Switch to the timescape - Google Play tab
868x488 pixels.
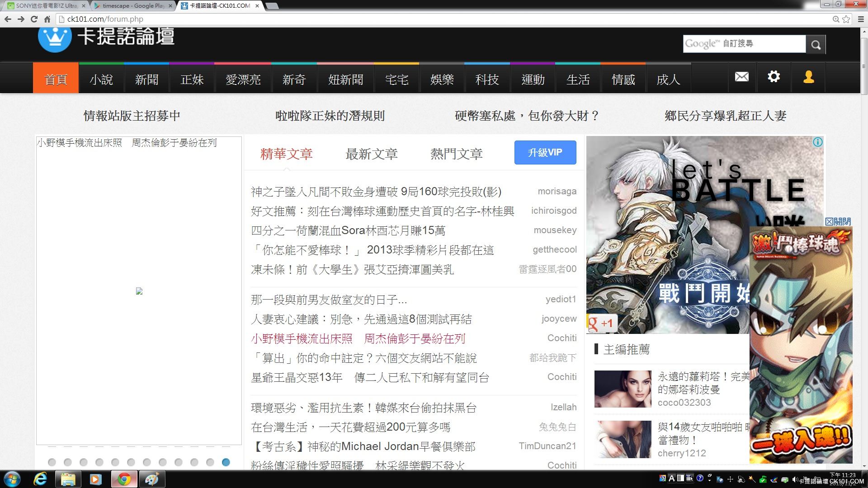coord(132,6)
